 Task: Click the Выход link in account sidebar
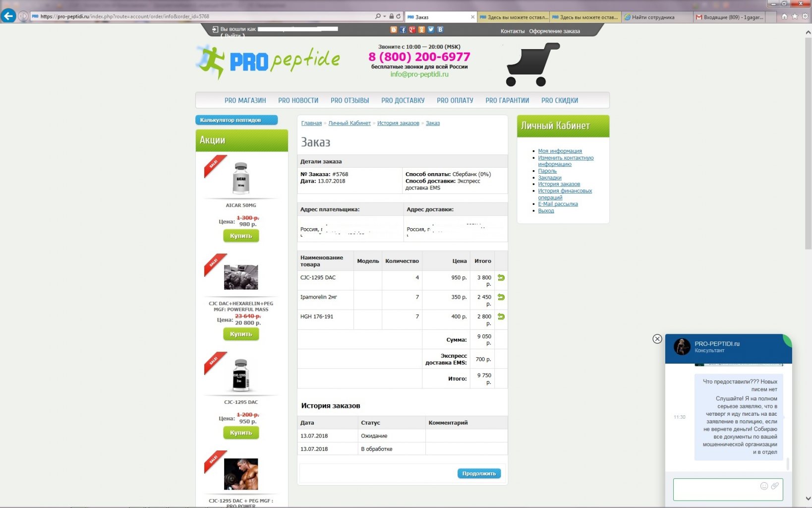click(546, 211)
